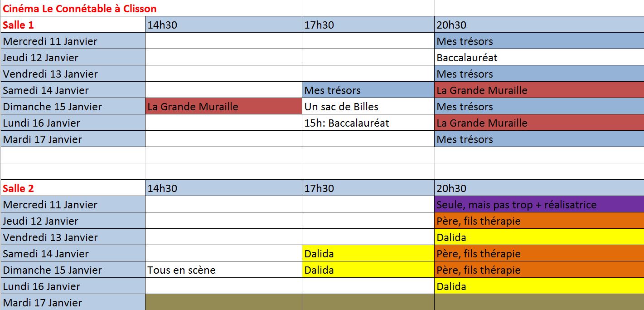644x310 pixels.
Task: Click Monday 16 January "Dalida" cell
Action: pos(538,286)
